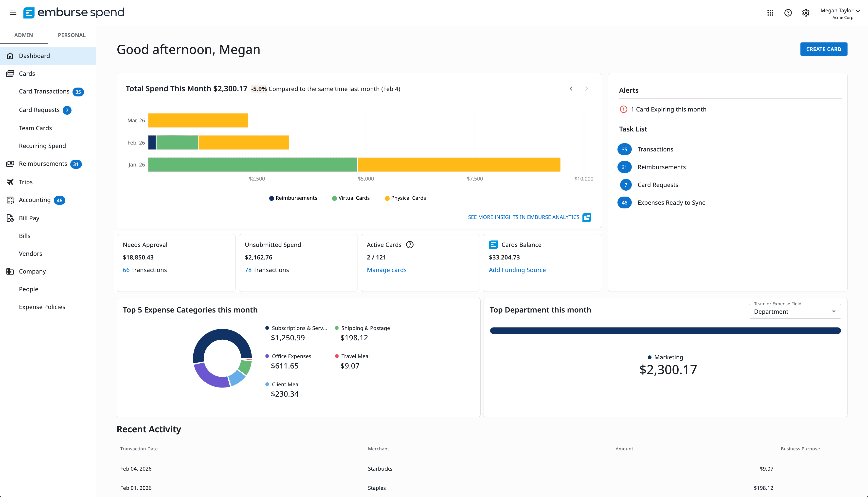Click the yellow Physical Cards legend swatch
The height and width of the screenshot is (497, 868).
(x=387, y=198)
